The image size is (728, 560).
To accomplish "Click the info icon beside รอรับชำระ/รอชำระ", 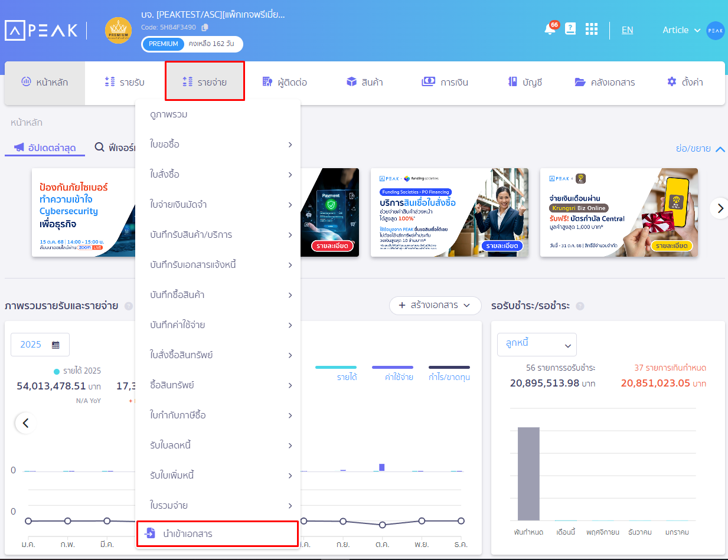I will tap(580, 306).
